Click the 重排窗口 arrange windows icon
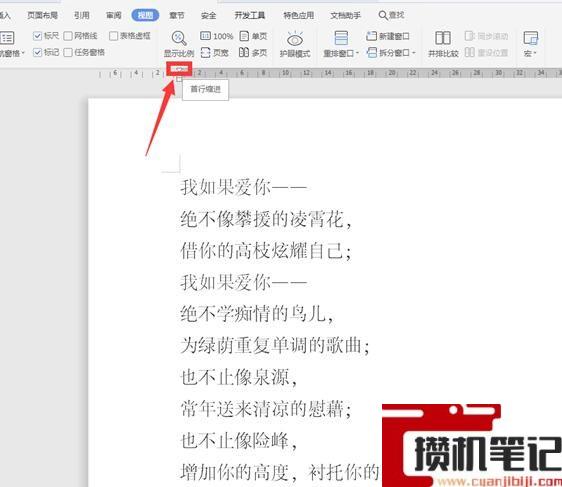This screenshot has width=562, height=487. click(341, 38)
